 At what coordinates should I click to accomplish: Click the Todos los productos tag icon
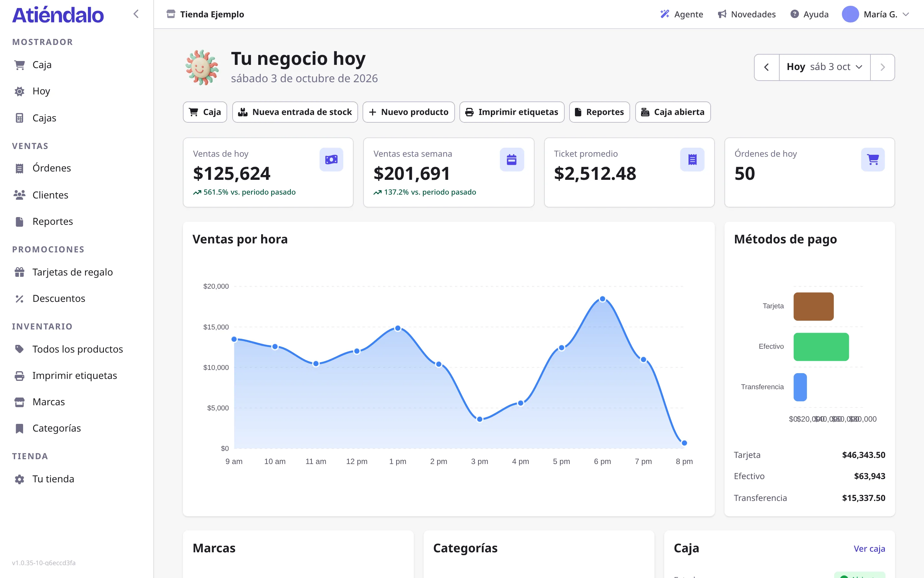[20, 349]
